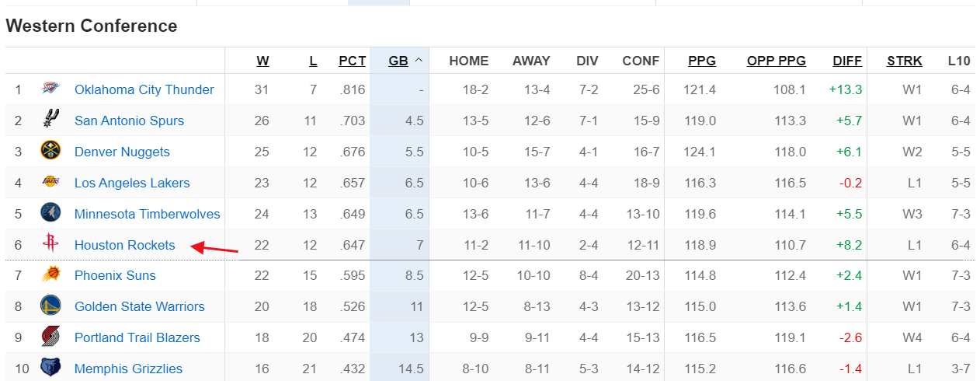The height and width of the screenshot is (381, 980).
Task: Click the Golden State Warriors logo
Action: pyautogui.click(x=50, y=306)
